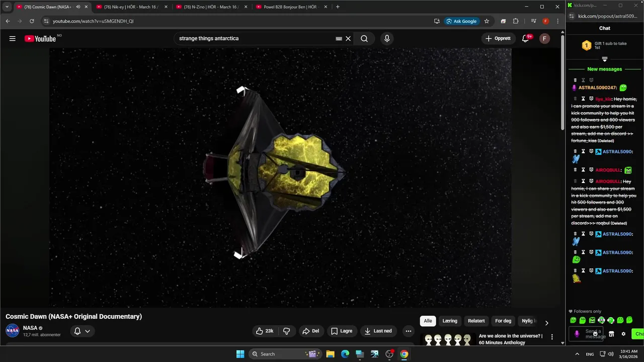Start voice search with microphone
Screen dimensions: 644x362
(387, 39)
